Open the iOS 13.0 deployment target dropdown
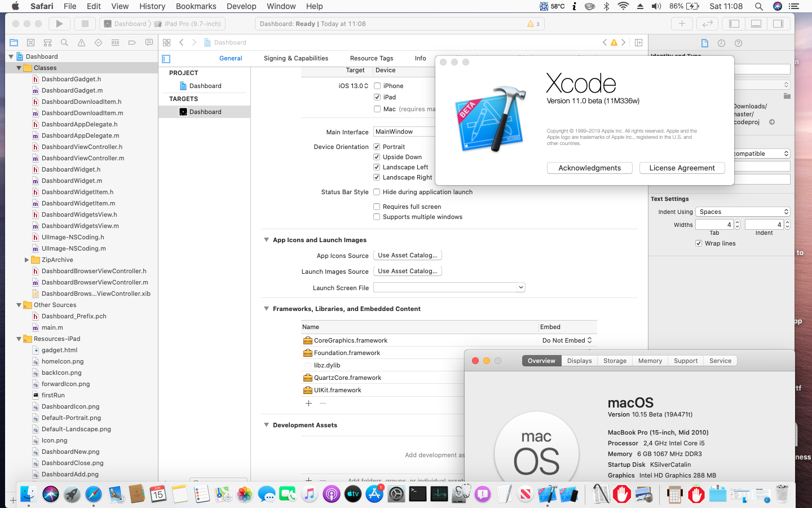The width and height of the screenshot is (812, 508). 354,86
